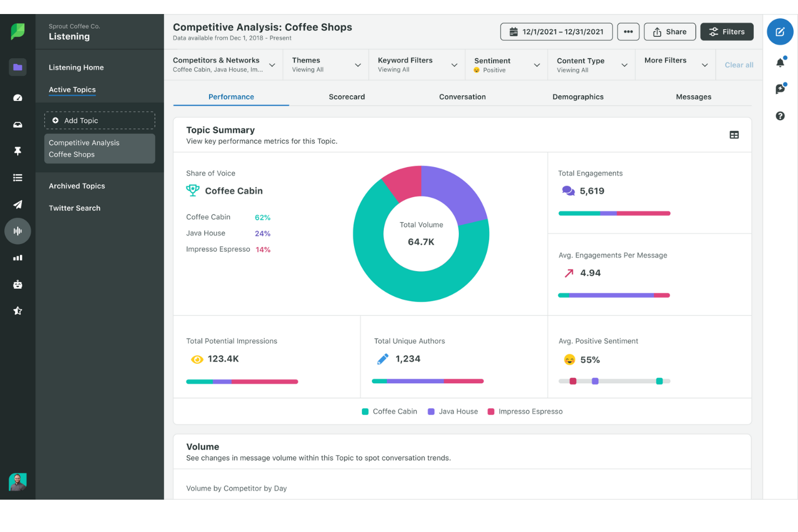Switch to the Messages tab

pos(693,97)
